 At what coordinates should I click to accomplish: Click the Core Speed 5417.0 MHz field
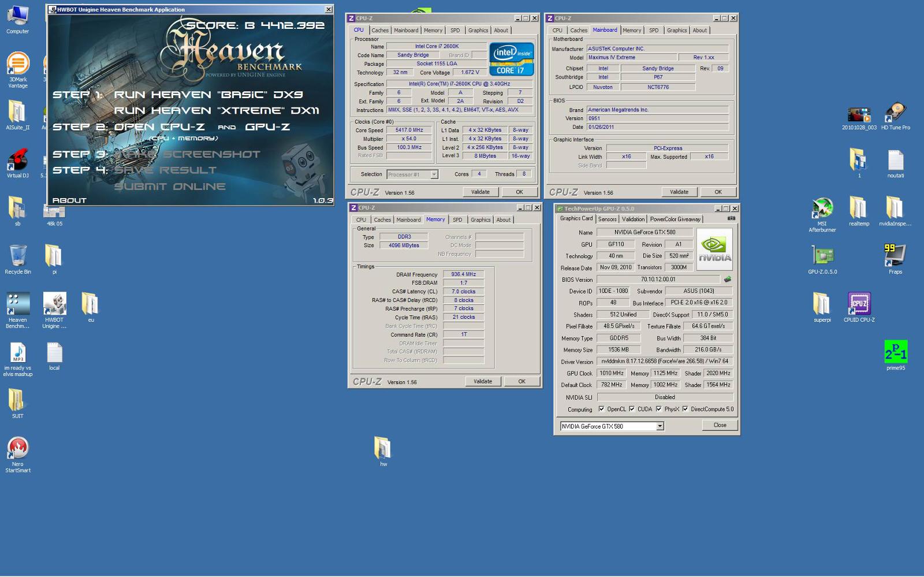pos(409,131)
